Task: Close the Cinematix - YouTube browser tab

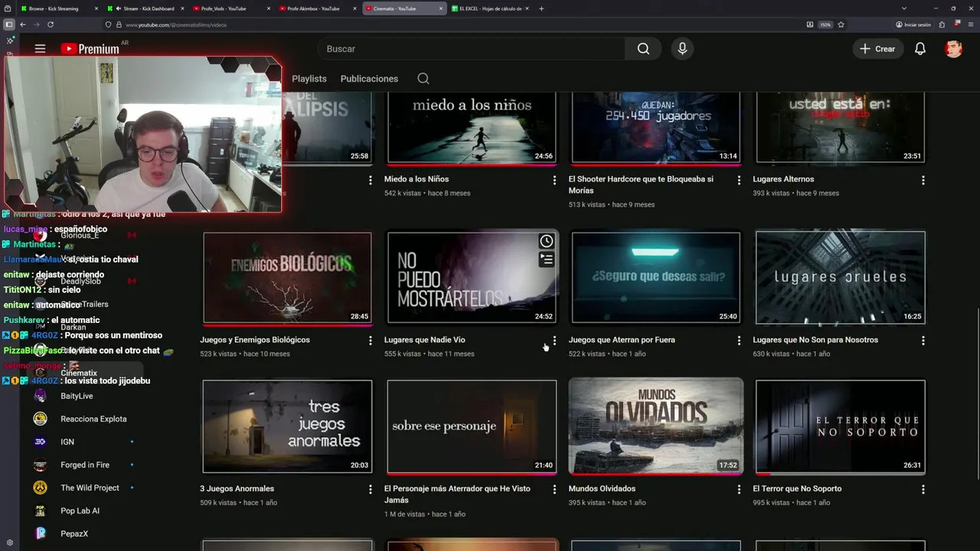Action: [x=441, y=8]
